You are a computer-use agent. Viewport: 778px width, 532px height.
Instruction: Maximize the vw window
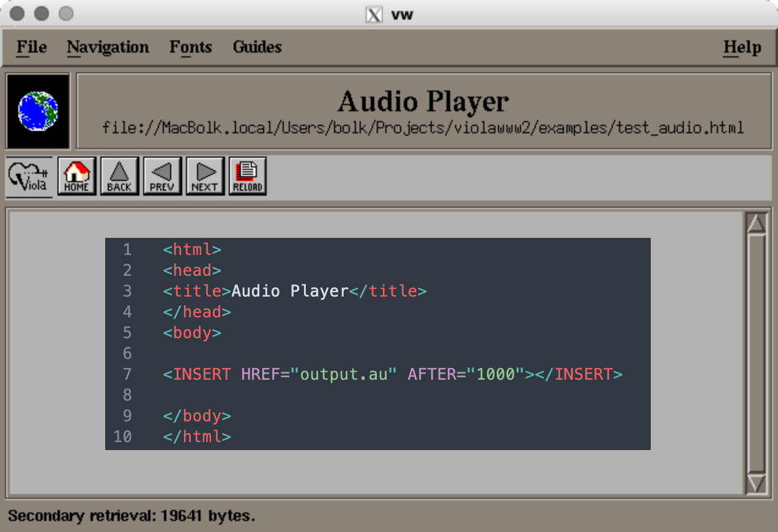[x=65, y=13]
